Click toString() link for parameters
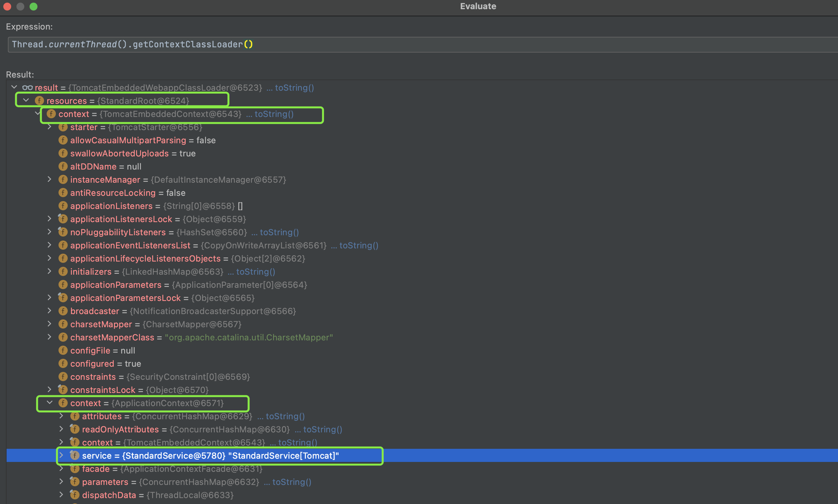 (x=291, y=482)
